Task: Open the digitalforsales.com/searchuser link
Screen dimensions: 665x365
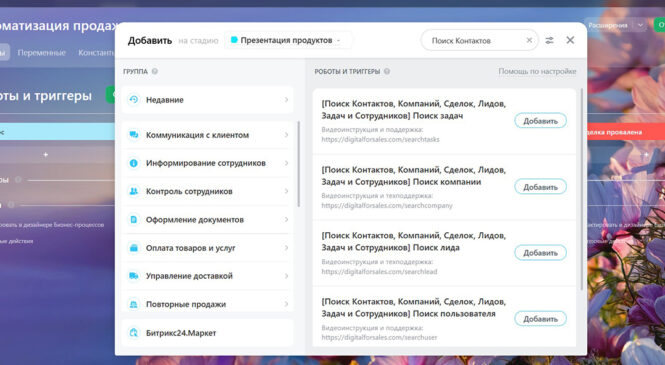Action: tap(379, 338)
